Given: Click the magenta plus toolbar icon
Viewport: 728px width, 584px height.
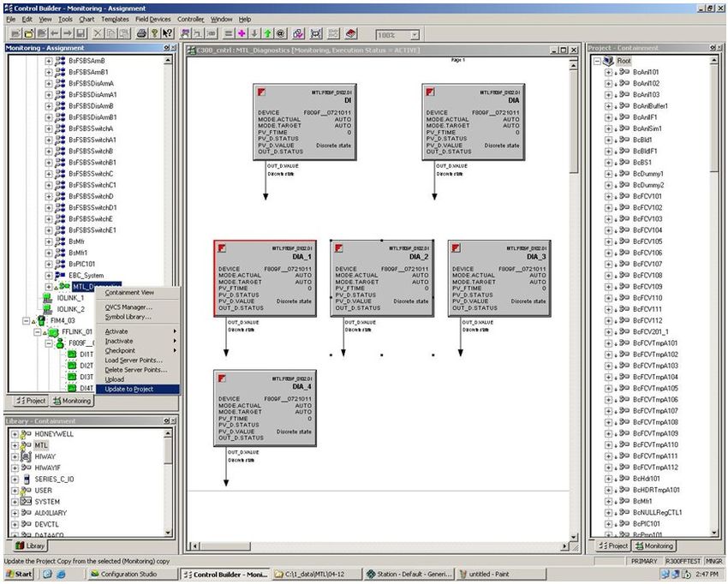Looking at the screenshot, I should [242, 33].
